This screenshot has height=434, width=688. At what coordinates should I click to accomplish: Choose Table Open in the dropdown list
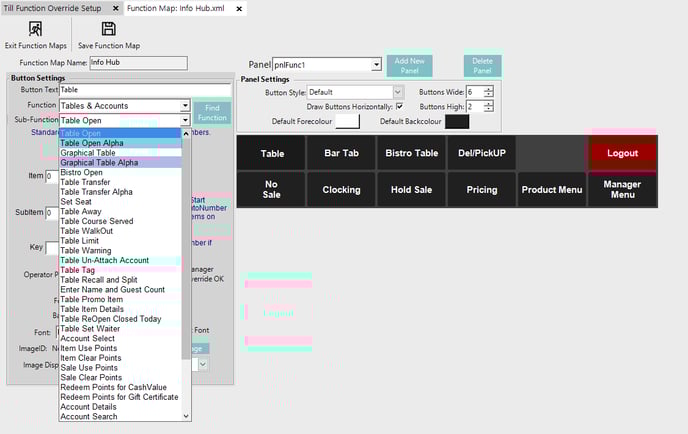tap(120, 133)
